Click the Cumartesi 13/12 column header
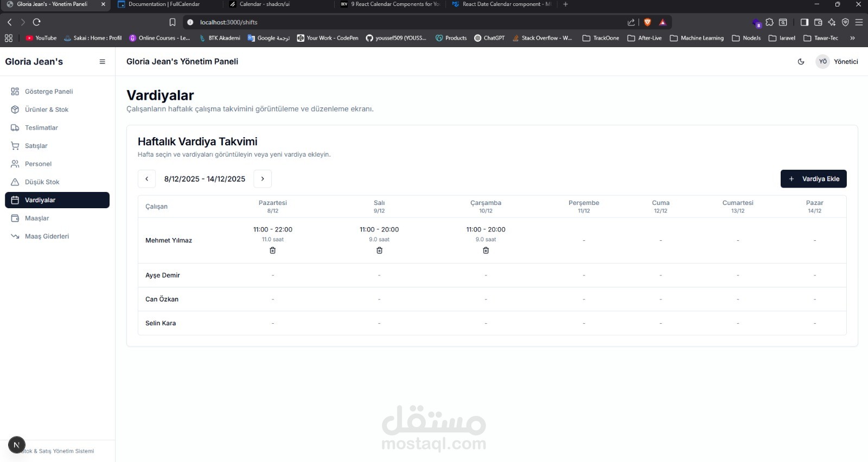 tap(738, 207)
